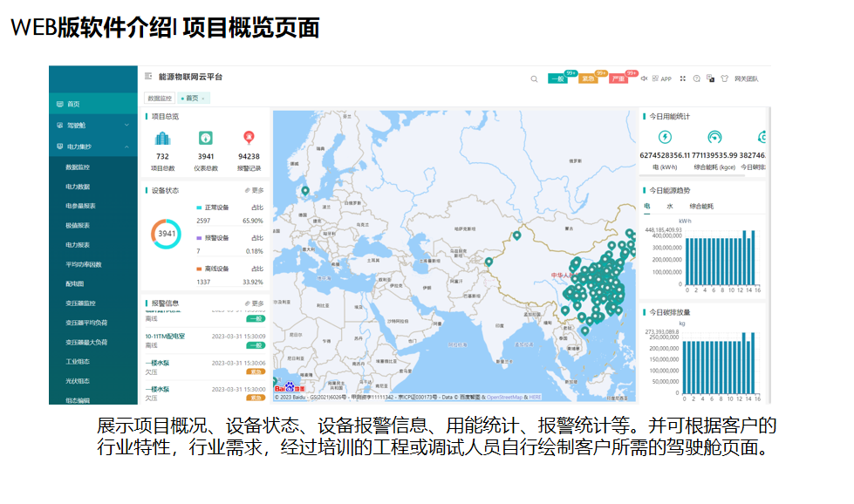The image size is (854, 504).
Task: Click the help question-mark icon
Action: pos(696,78)
